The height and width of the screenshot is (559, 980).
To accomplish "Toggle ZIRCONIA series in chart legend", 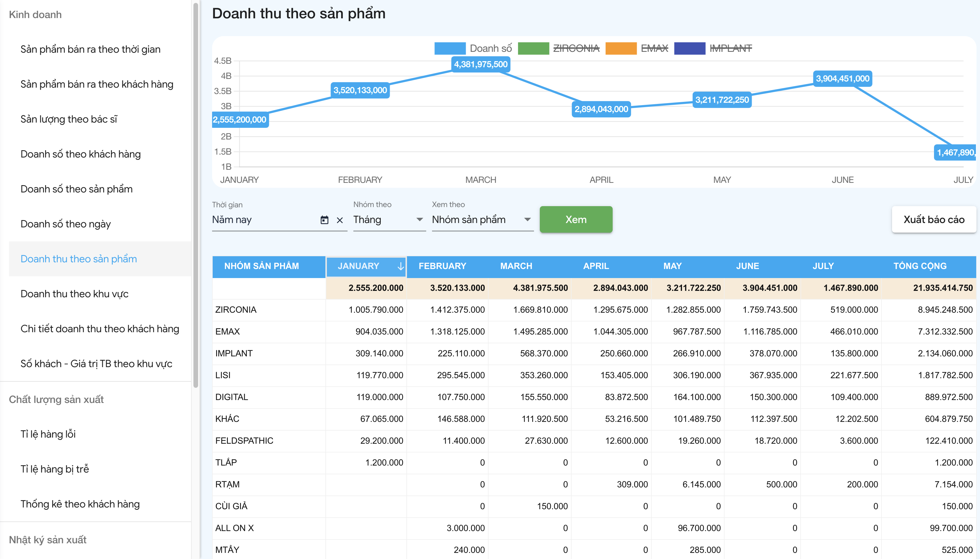I will tap(576, 48).
